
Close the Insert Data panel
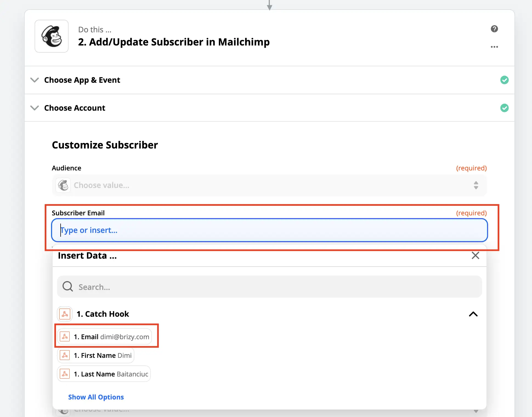click(x=475, y=255)
